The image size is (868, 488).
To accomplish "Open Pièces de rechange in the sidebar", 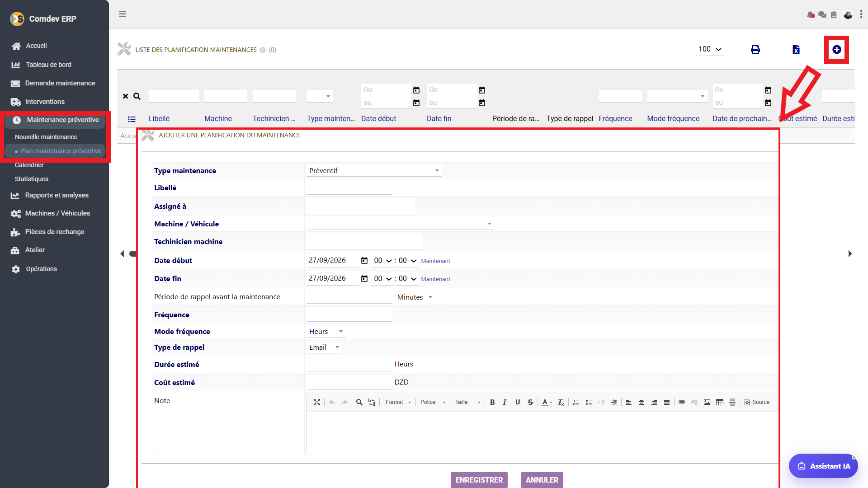I will point(54,232).
